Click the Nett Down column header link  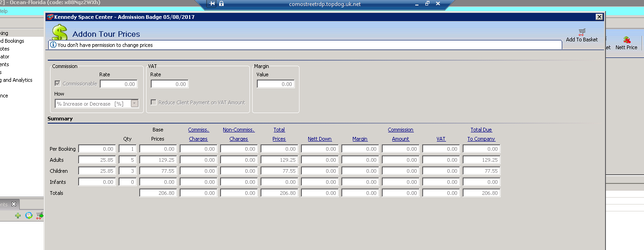[320, 139]
